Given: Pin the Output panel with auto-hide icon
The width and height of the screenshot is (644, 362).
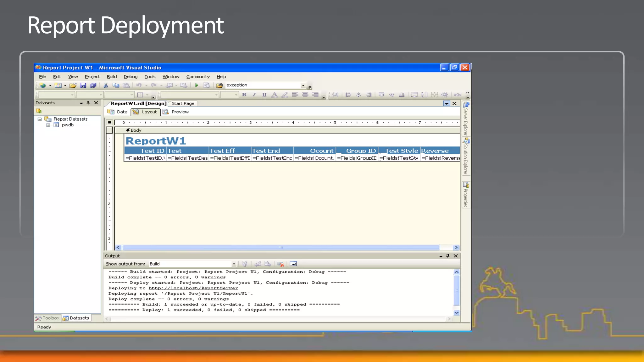Looking at the screenshot, I should pos(448,256).
